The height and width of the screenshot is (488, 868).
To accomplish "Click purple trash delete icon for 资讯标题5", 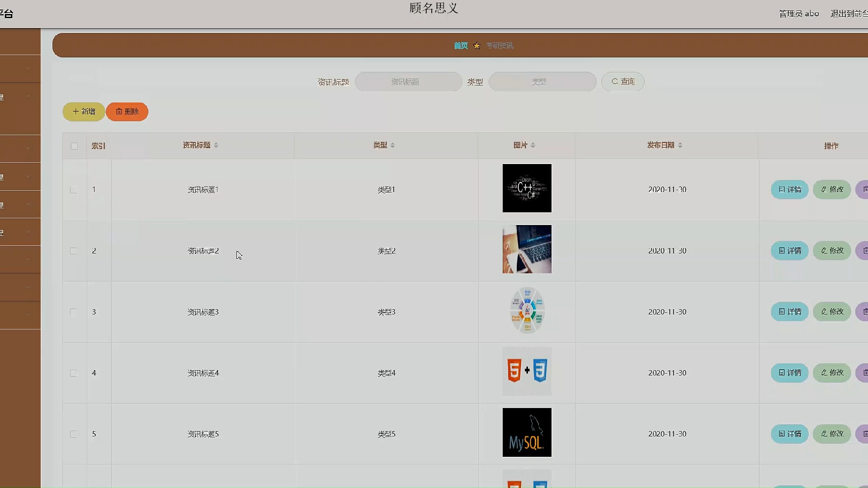I will [863, 434].
